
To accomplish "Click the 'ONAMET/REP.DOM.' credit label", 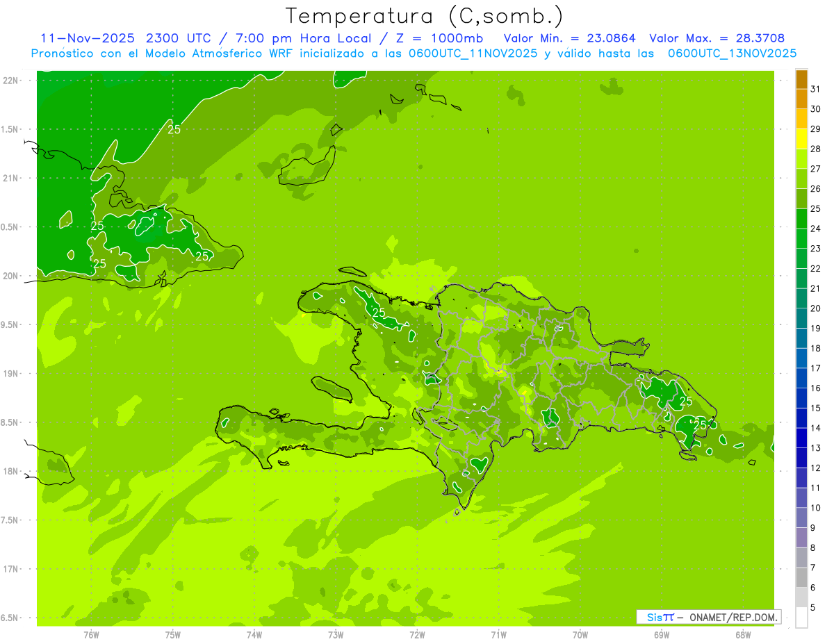I will coord(733,617).
